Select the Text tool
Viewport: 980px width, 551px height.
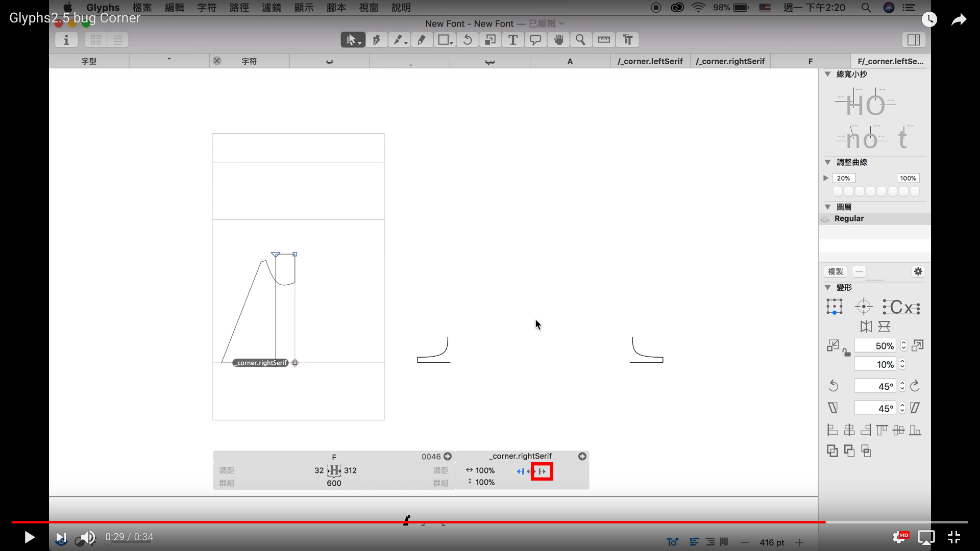click(x=513, y=40)
